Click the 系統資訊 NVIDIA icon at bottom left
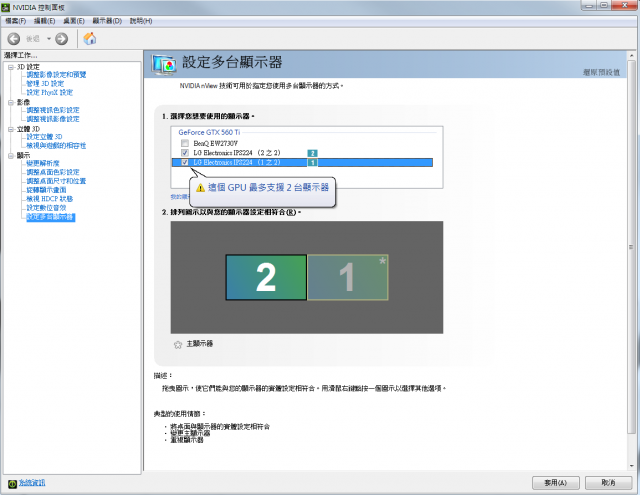640x495 pixels. point(12,484)
